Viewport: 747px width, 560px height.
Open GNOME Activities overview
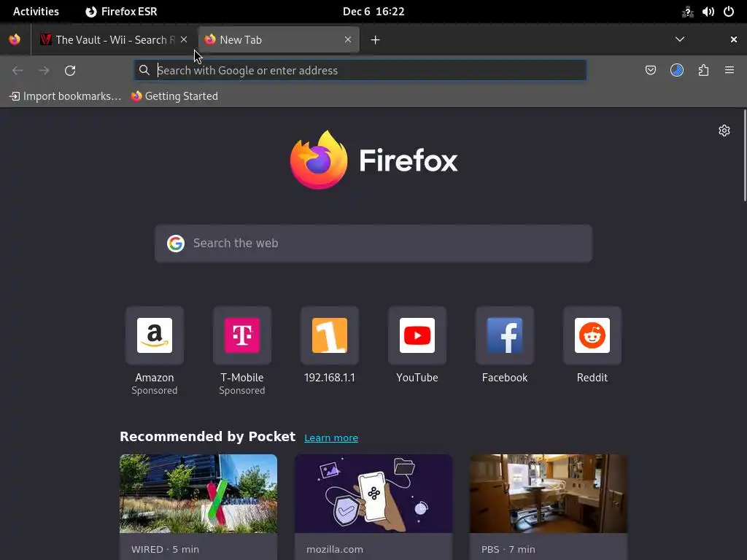(36, 12)
